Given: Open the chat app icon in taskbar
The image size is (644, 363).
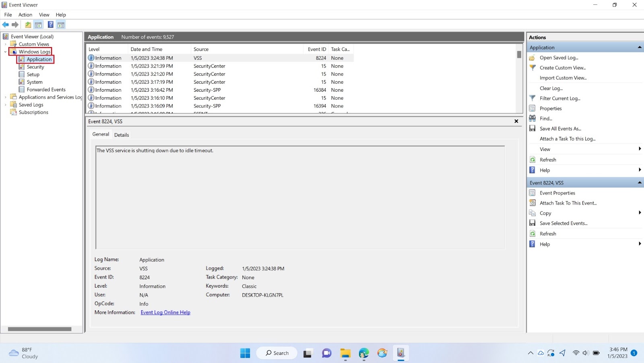Looking at the screenshot, I should tap(326, 353).
